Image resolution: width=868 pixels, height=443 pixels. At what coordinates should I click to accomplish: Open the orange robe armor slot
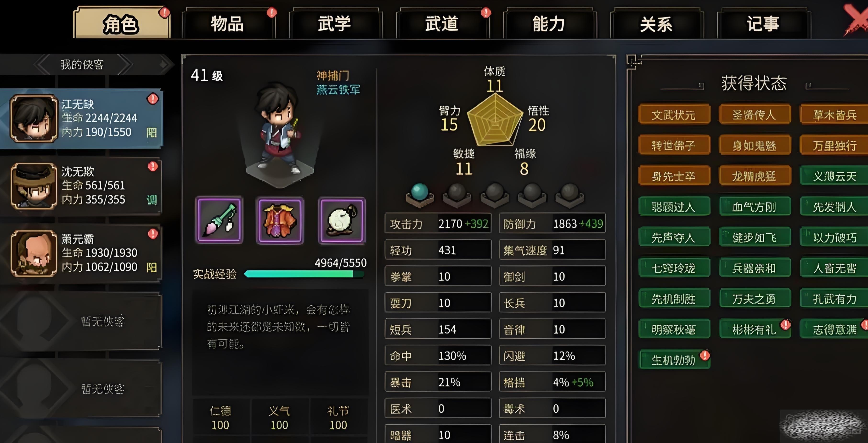280,220
